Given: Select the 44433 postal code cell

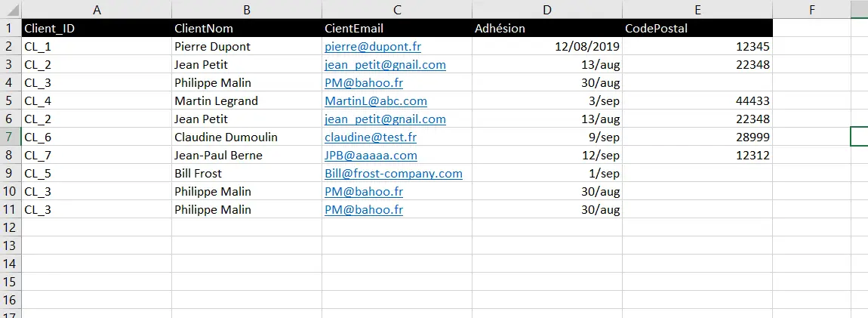Looking at the screenshot, I should click(697, 101).
